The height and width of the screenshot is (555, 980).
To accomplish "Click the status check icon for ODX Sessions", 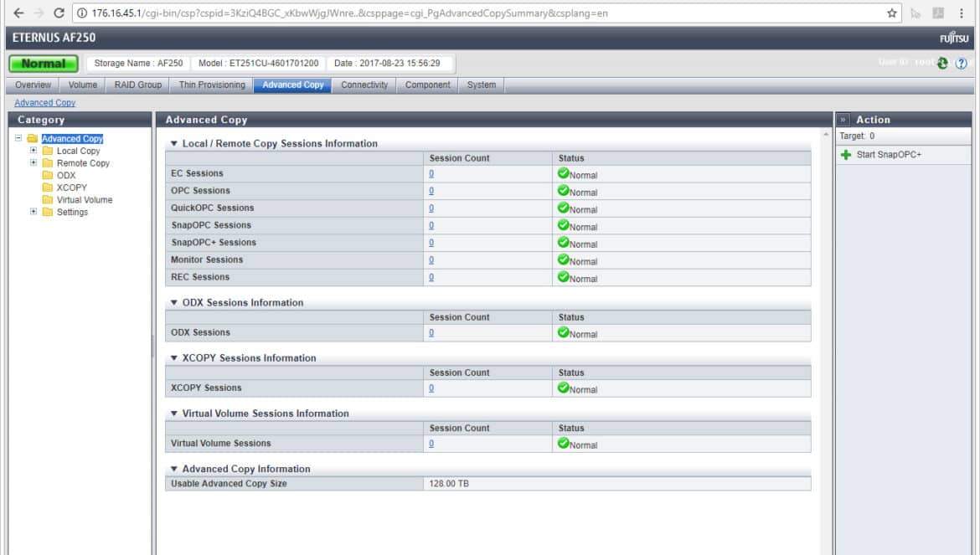I will click(563, 332).
